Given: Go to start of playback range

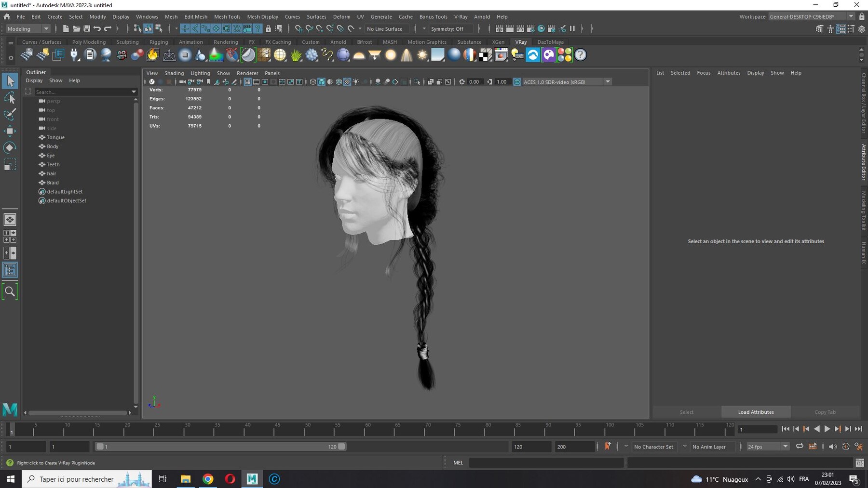Looking at the screenshot, I should 786,429.
